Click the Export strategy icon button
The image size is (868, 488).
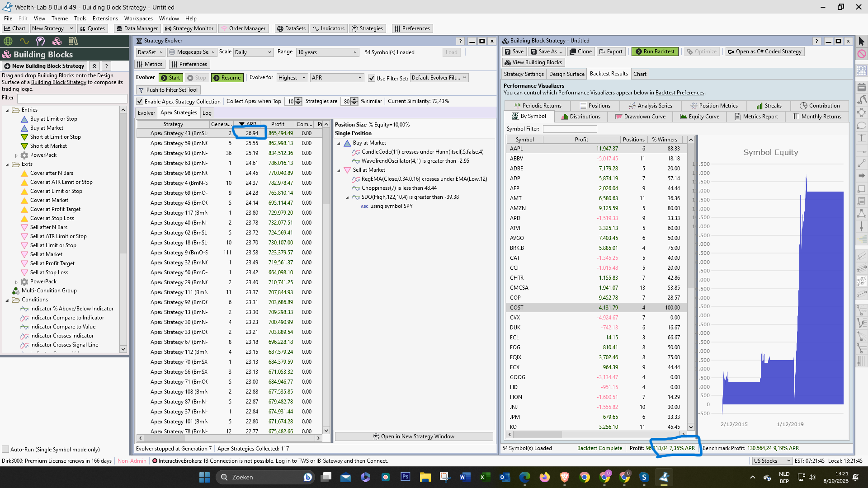tap(611, 52)
